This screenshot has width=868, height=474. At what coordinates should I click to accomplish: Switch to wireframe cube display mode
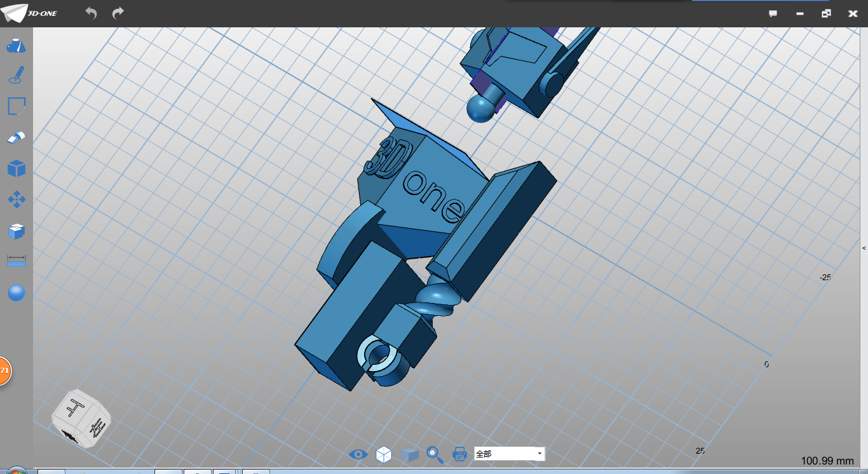pos(384,454)
